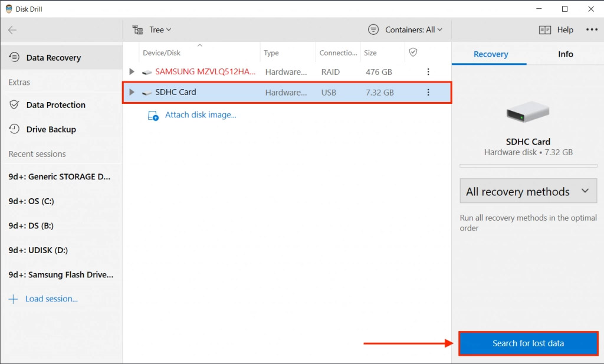Click the Data Protection shield icon
Image resolution: width=604 pixels, height=364 pixels.
(14, 104)
